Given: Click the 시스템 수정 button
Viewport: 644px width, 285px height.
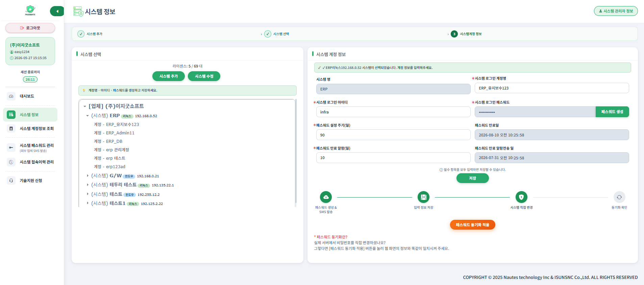Looking at the screenshot, I should tap(204, 76).
